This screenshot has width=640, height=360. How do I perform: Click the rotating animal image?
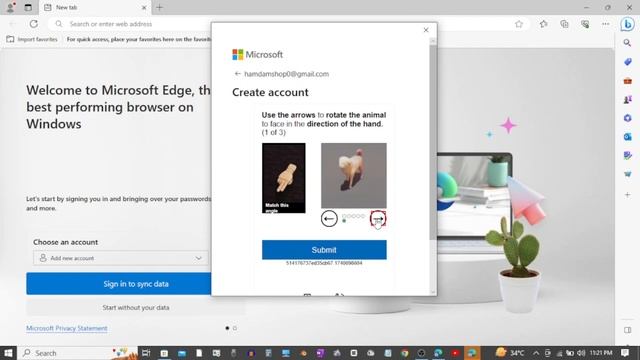click(x=353, y=176)
